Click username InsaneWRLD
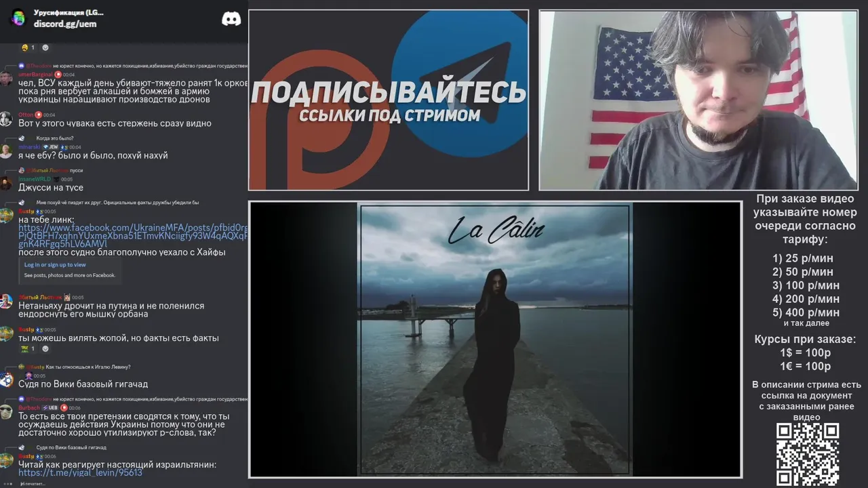 click(x=35, y=179)
